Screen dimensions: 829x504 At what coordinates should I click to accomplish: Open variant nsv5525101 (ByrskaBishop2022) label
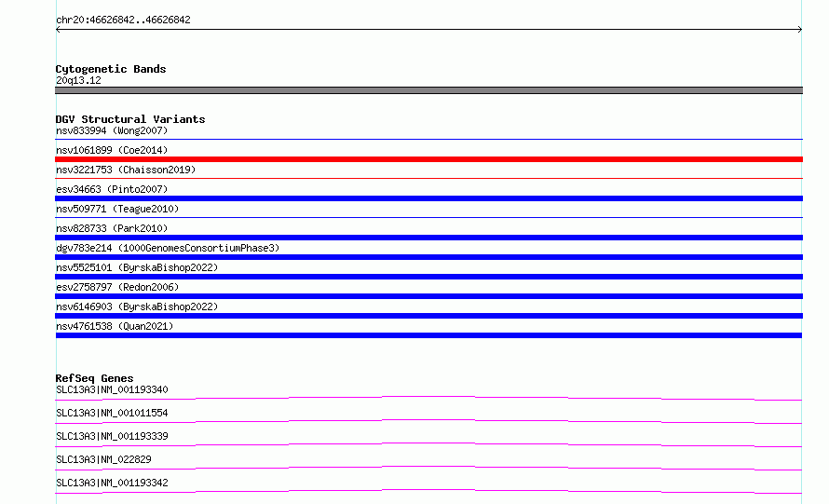137,267
